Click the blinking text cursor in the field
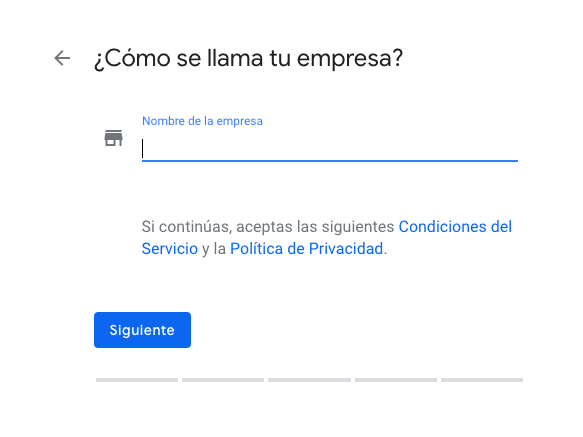The height and width of the screenshot is (437, 583). pos(142,149)
